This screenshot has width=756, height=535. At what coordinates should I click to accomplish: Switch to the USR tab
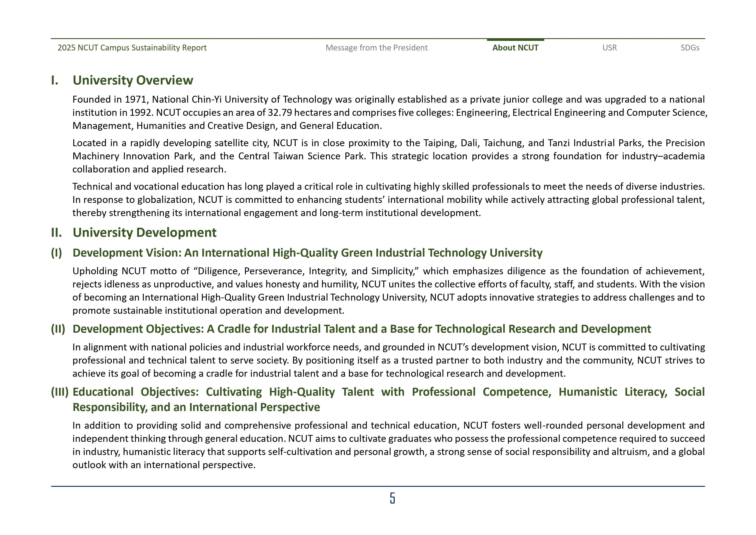pyautogui.click(x=609, y=48)
